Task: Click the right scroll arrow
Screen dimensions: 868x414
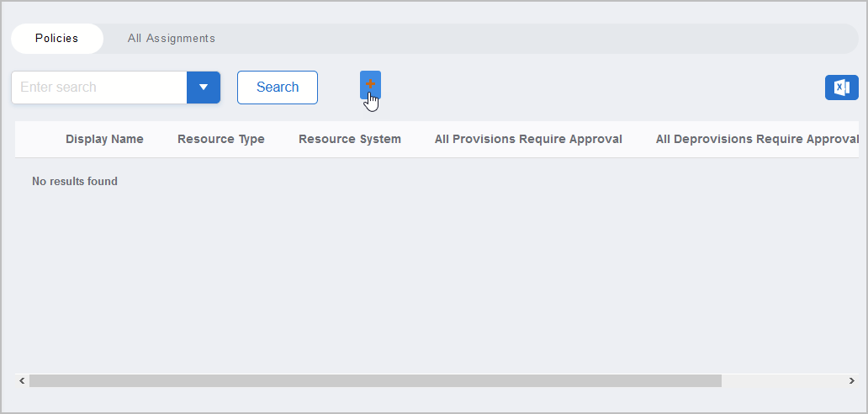Action: [x=851, y=381]
